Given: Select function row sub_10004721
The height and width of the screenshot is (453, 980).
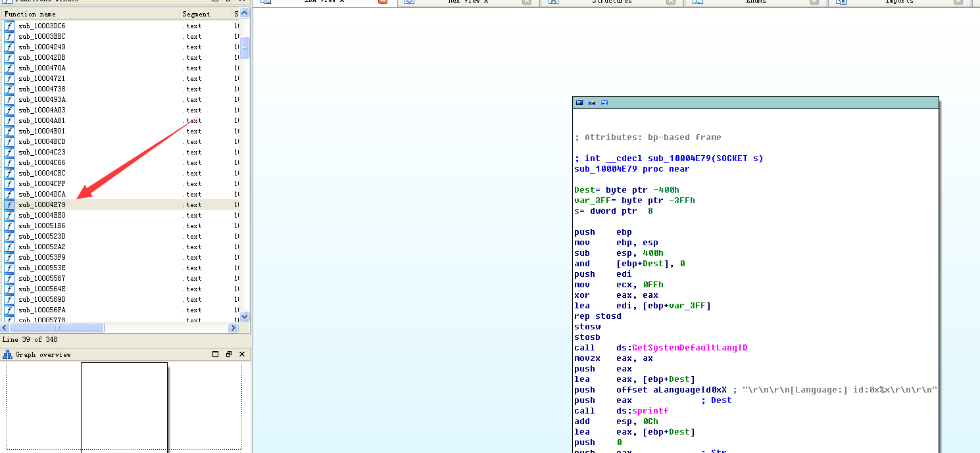Looking at the screenshot, I should 120,78.
